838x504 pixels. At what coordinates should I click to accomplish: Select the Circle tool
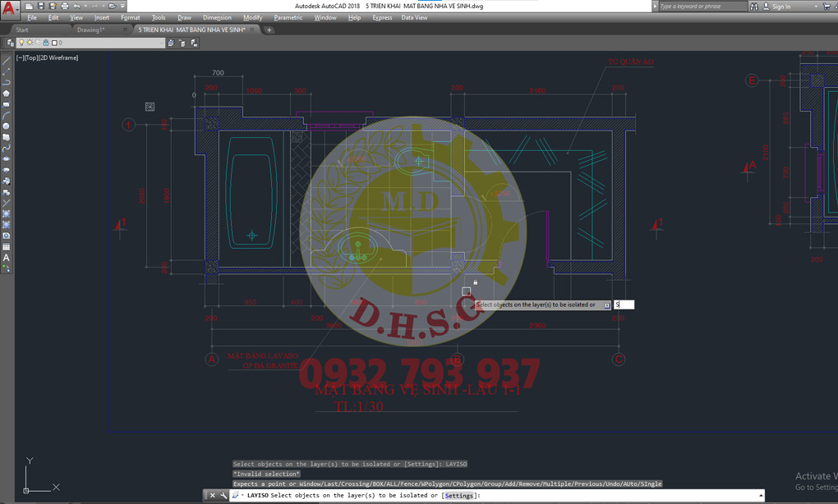click(x=7, y=126)
